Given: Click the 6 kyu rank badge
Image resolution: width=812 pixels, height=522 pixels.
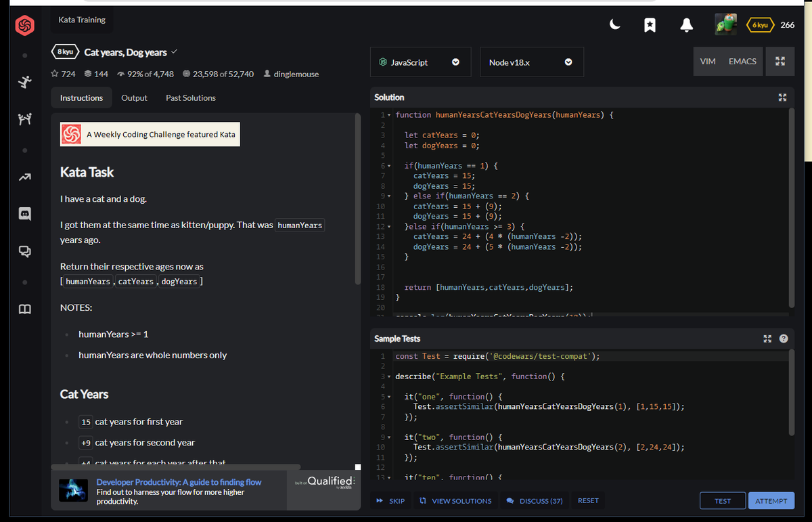Looking at the screenshot, I should (759, 25).
